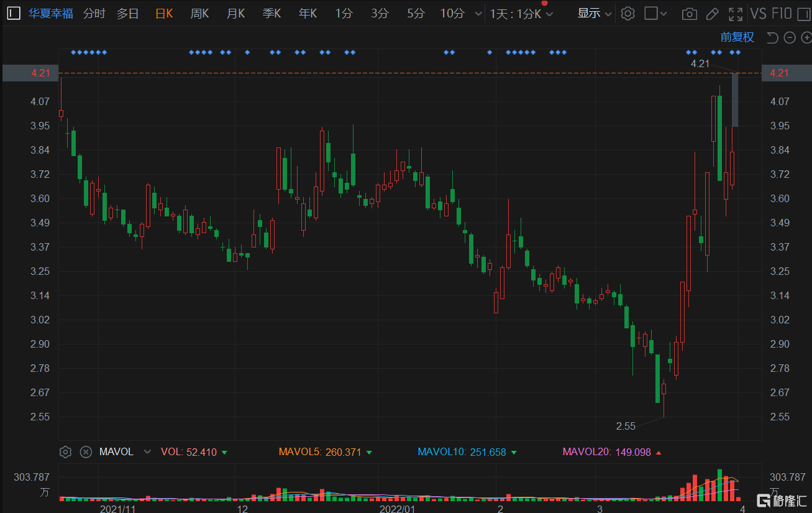Enter fullscreen chart mode

[736, 14]
